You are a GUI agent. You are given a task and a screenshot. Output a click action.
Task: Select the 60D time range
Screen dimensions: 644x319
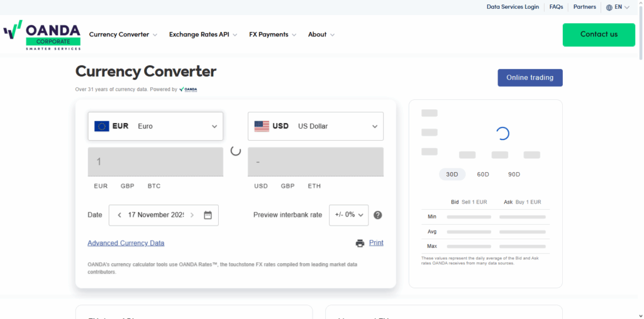(x=483, y=174)
